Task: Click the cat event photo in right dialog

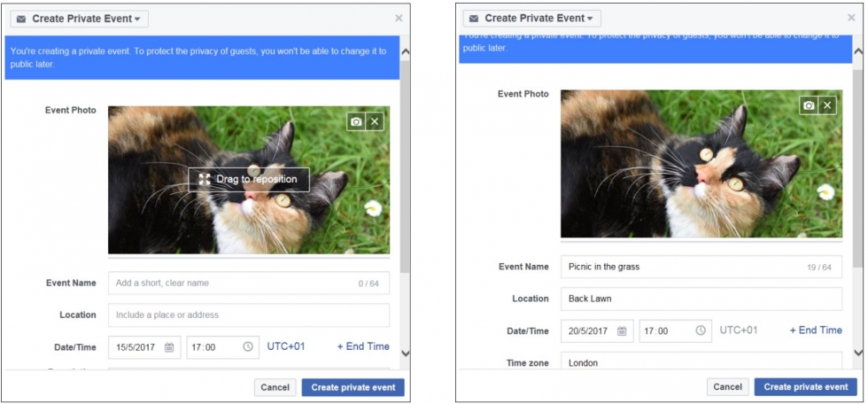Action: (701, 164)
